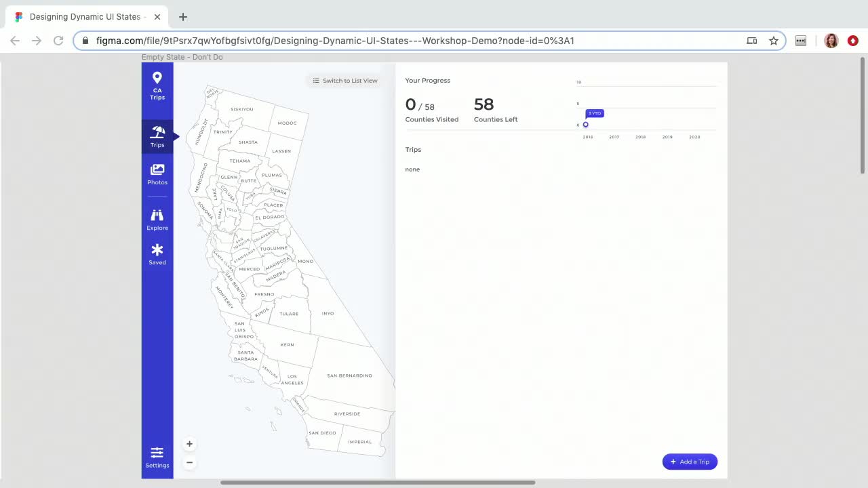Screen dimensions: 868x488
Task: Open Photos in the sidebar
Action: pyautogui.click(x=157, y=169)
